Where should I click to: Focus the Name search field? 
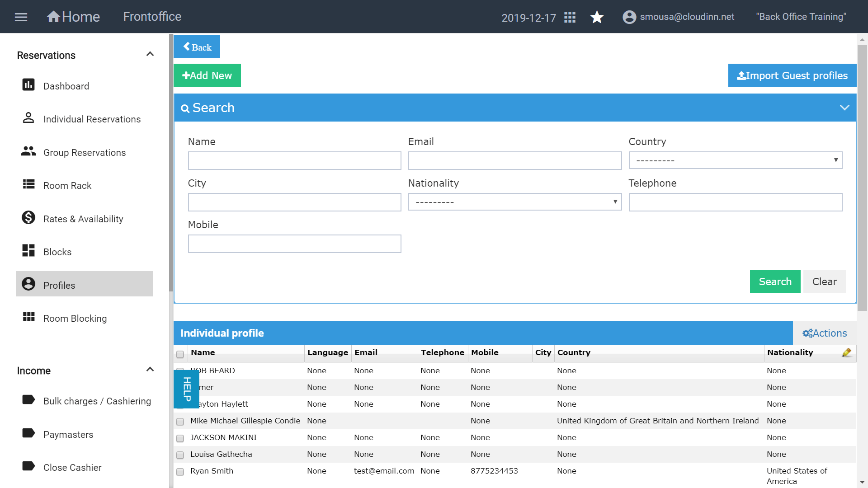[294, 161]
